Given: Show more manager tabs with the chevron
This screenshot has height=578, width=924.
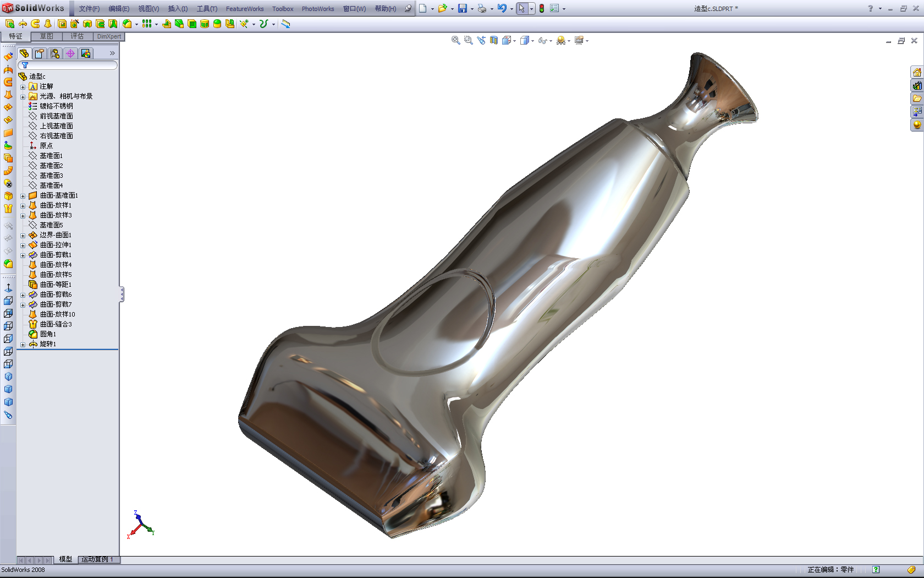Looking at the screenshot, I should coord(112,53).
